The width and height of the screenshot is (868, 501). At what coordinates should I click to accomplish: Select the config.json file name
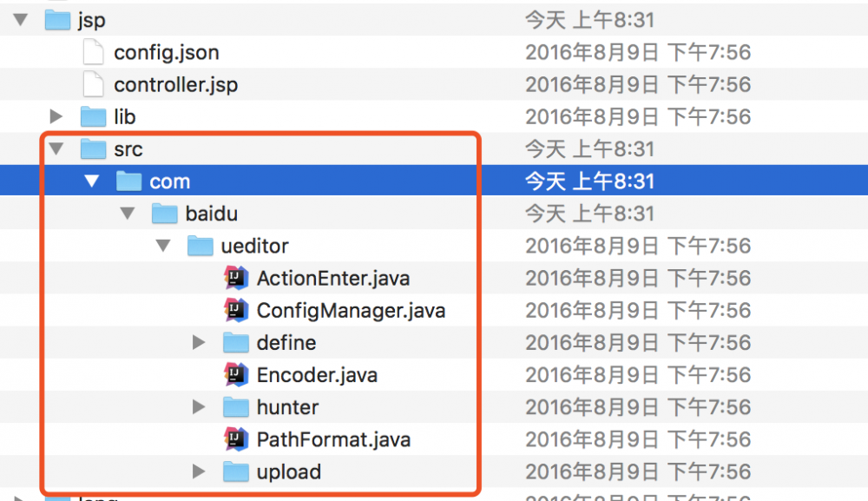click(166, 52)
